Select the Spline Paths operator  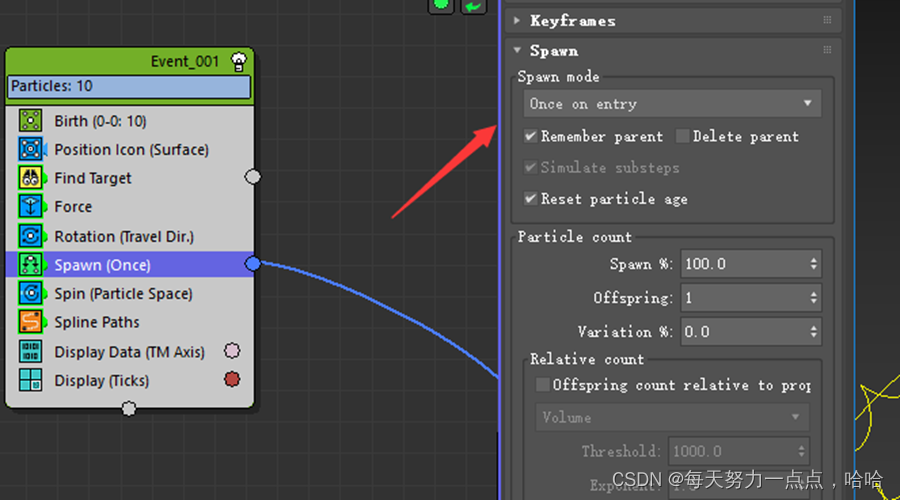pyautogui.click(x=130, y=323)
